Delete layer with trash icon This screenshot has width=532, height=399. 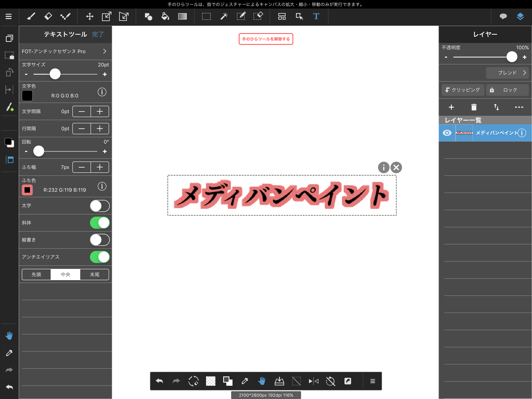pos(474,107)
